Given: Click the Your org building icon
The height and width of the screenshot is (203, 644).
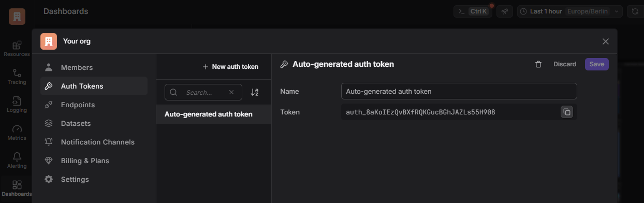Looking at the screenshot, I should coord(49,41).
